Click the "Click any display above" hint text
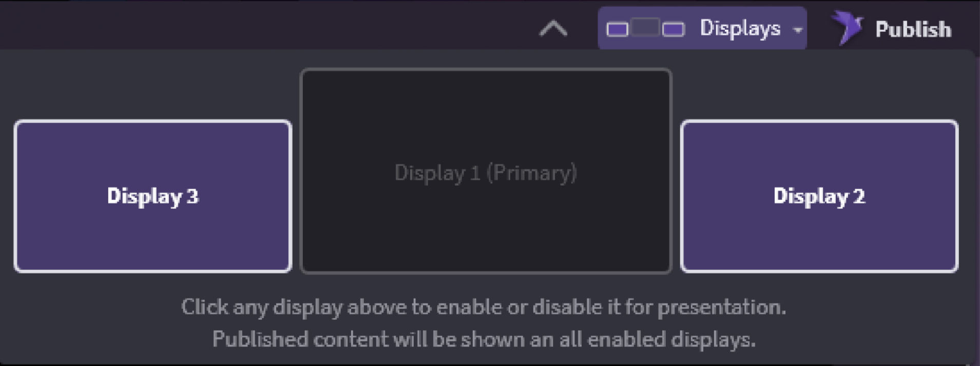This screenshot has width=980, height=366. coord(483,307)
